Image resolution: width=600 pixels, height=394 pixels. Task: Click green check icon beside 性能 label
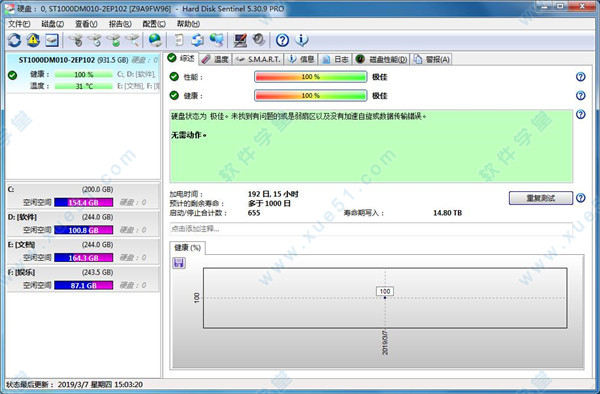click(x=174, y=77)
